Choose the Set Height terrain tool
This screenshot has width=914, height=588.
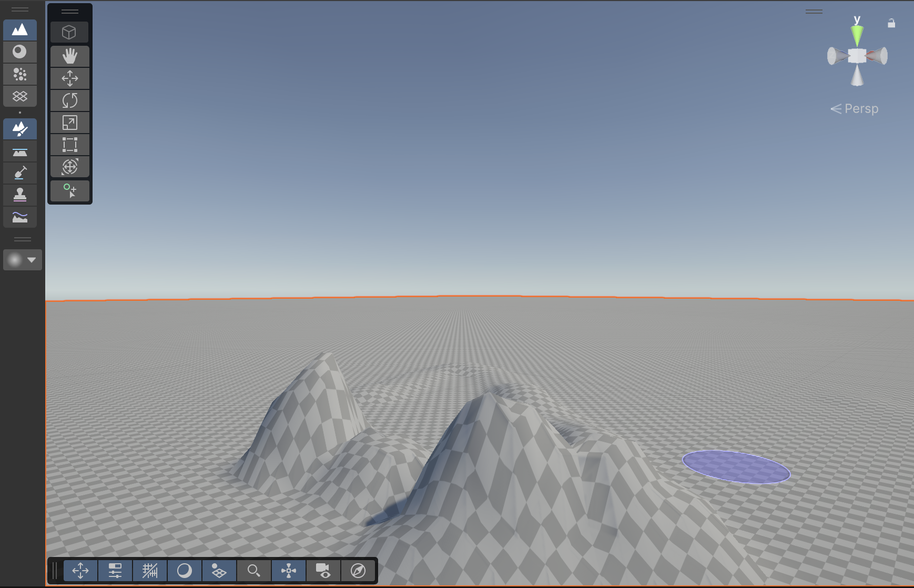pyautogui.click(x=20, y=152)
